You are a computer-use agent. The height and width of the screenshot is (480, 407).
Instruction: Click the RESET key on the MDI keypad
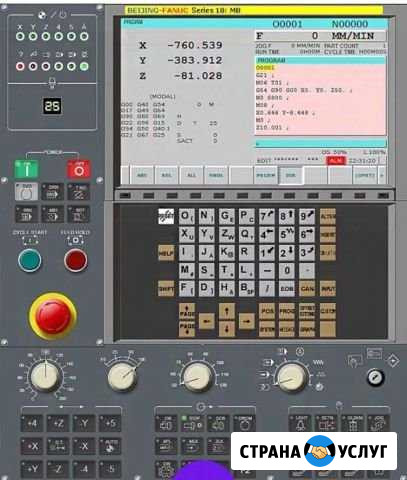(166, 216)
